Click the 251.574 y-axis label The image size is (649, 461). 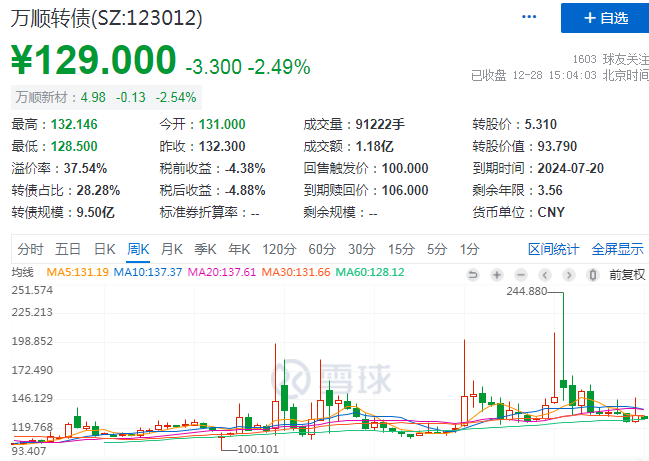pos(32,290)
